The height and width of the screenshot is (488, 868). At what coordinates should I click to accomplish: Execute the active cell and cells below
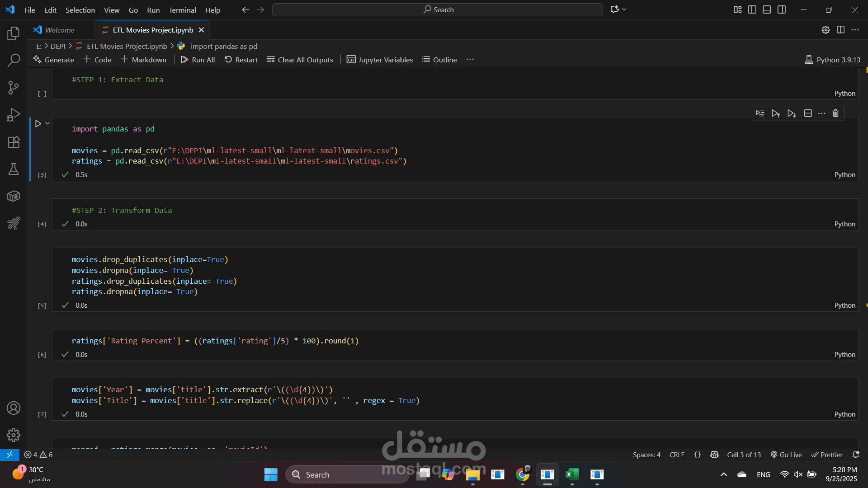792,113
